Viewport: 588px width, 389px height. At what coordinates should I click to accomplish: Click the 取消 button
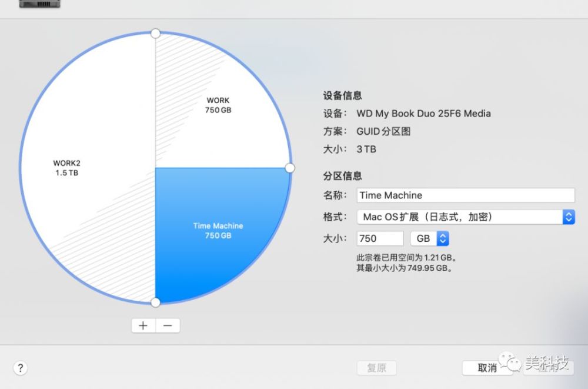point(487,368)
